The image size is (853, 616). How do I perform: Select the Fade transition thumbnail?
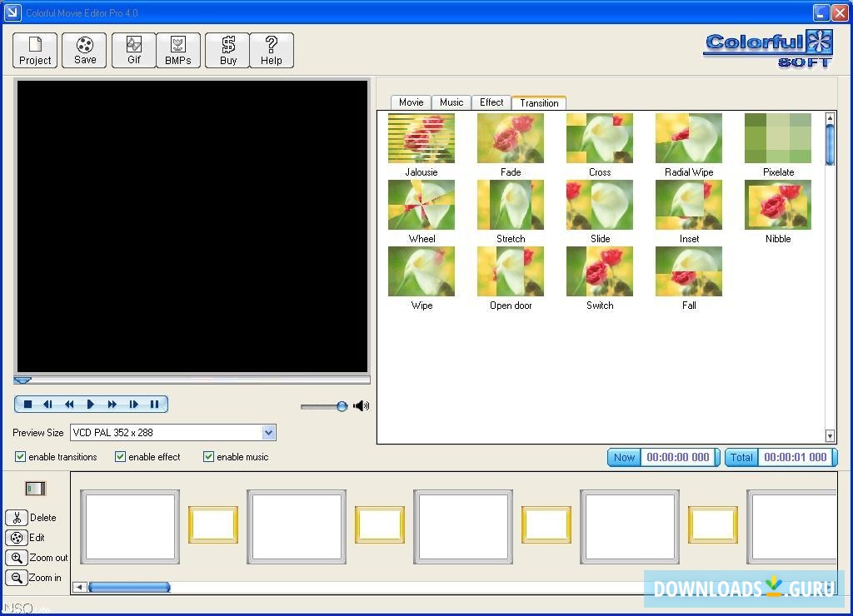tap(510, 137)
